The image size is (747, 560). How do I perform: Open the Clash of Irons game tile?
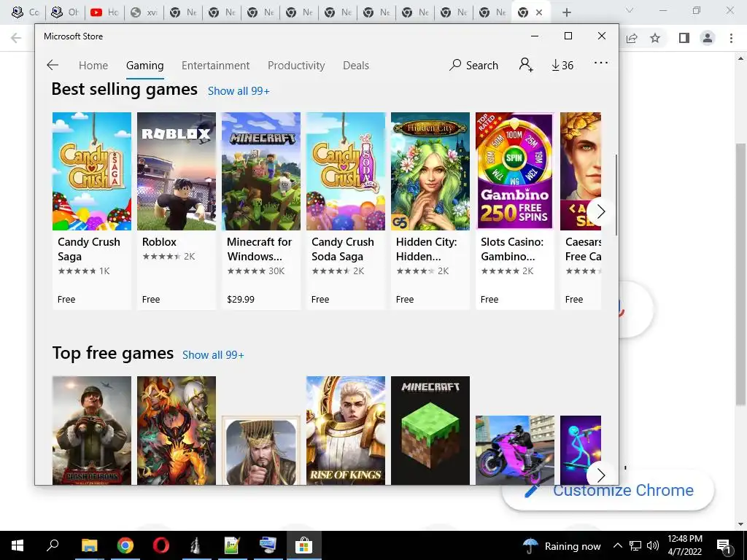[x=91, y=430]
